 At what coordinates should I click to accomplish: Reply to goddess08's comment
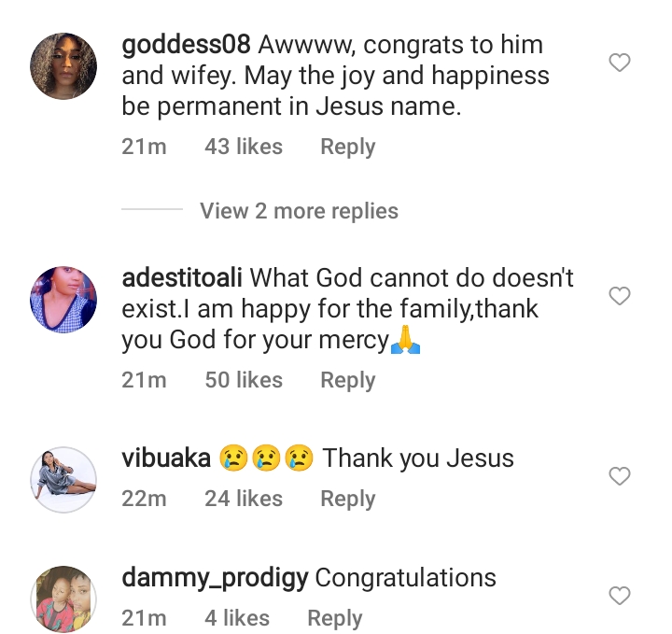pyautogui.click(x=347, y=147)
